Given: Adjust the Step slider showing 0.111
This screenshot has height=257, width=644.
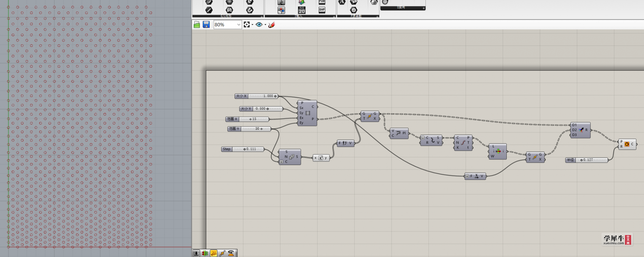Looking at the screenshot, I should tap(243, 149).
